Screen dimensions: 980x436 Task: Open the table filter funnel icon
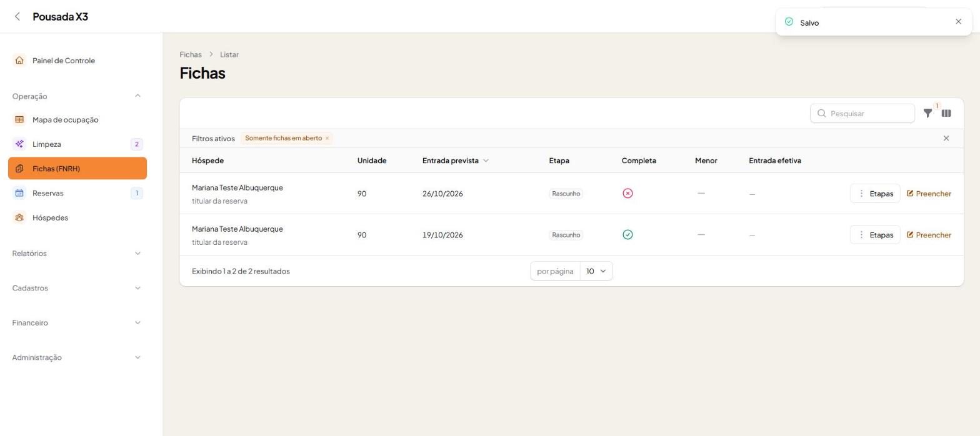pyautogui.click(x=928, y=114)
